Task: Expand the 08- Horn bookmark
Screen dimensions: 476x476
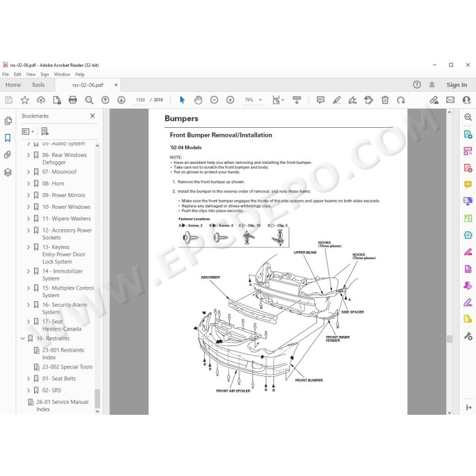Action: click(29, 184)
